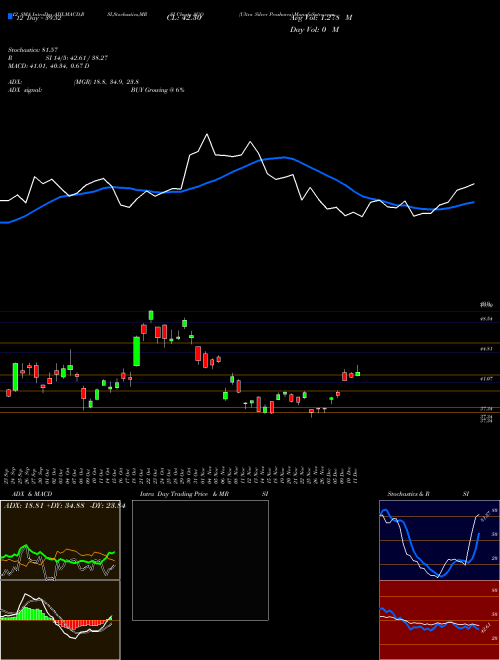Viewport: 500px width, 660px height.
Task: Click the 'CL: 42.30' closing price label
Action: tap(185, 19)
